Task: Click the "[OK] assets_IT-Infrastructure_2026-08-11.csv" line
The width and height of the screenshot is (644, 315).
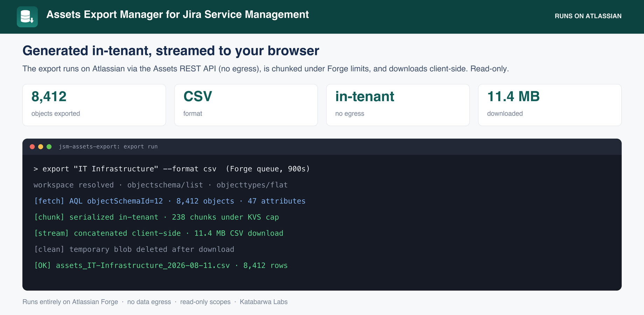Action: point(161,265)
